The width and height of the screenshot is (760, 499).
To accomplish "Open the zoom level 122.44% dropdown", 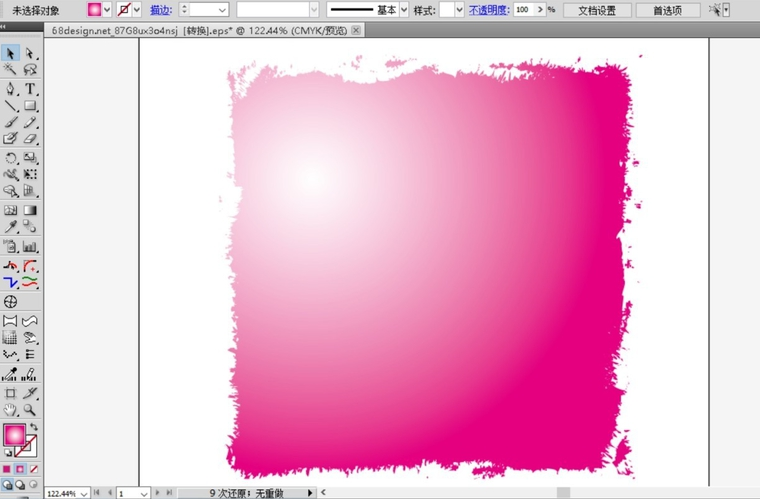I will click(84, 493).
